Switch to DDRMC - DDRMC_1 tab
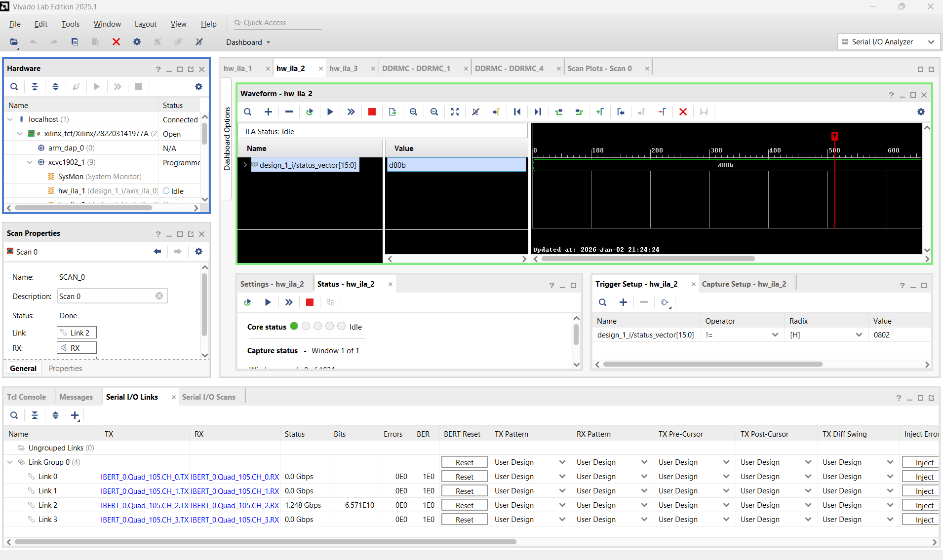This screenshot has height=560, width=943. [416, 69]
